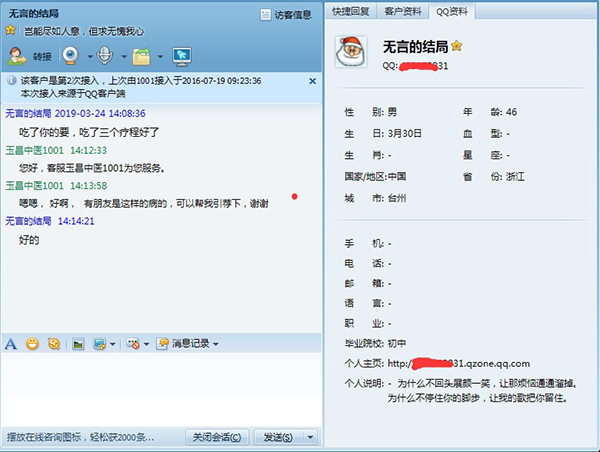Open the qzone.qq.com personal homepage link

point(459,364)
